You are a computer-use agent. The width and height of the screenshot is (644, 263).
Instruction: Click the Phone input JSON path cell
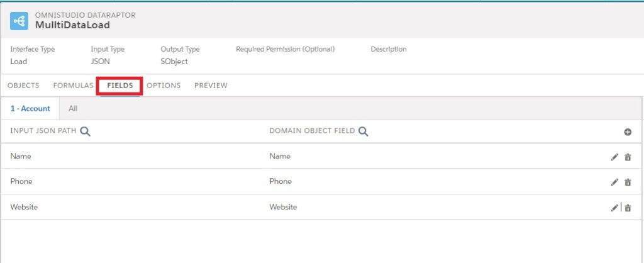click(x=21, y=181)
